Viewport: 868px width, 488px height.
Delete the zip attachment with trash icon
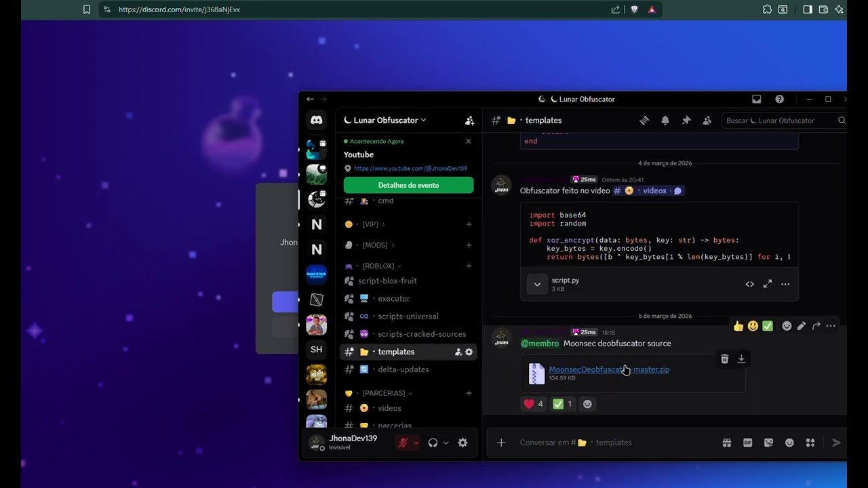[724, 359]
